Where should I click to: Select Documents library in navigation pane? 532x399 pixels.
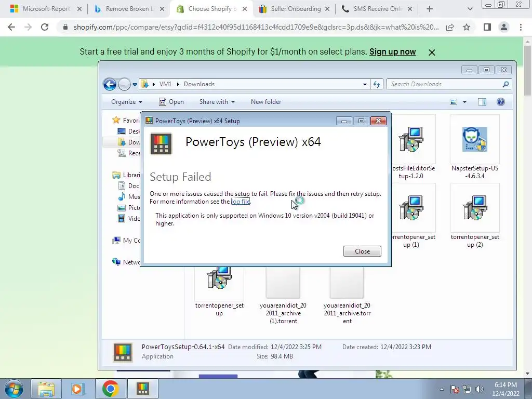(129, 186)
